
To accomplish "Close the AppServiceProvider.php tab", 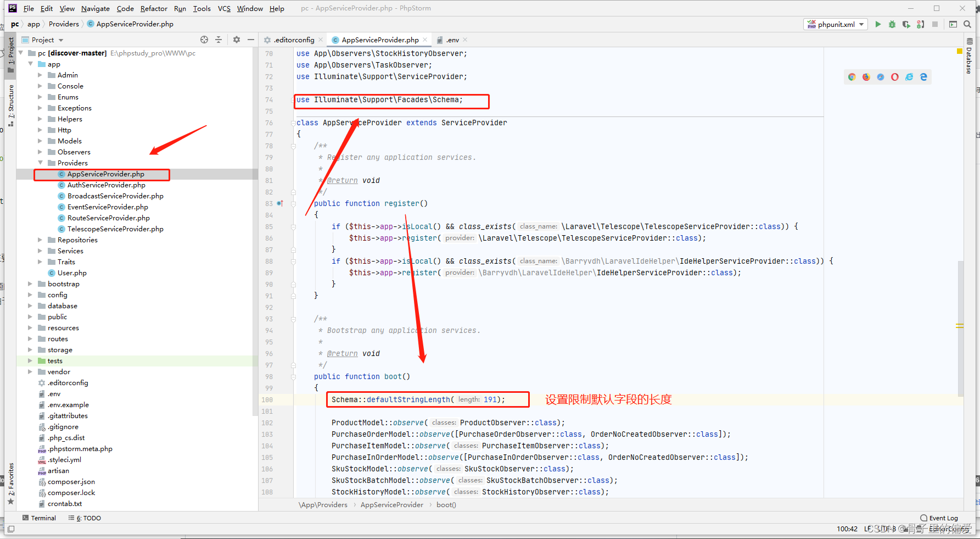I will click(425, 40).
